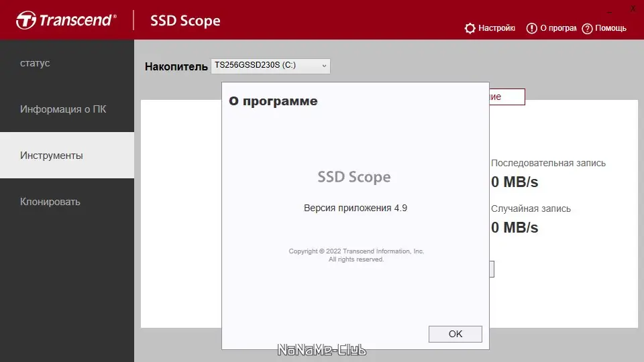Click the SSD Scope name inside dialog
This screenshot has height=362, width=644.
tap(354, 177)
